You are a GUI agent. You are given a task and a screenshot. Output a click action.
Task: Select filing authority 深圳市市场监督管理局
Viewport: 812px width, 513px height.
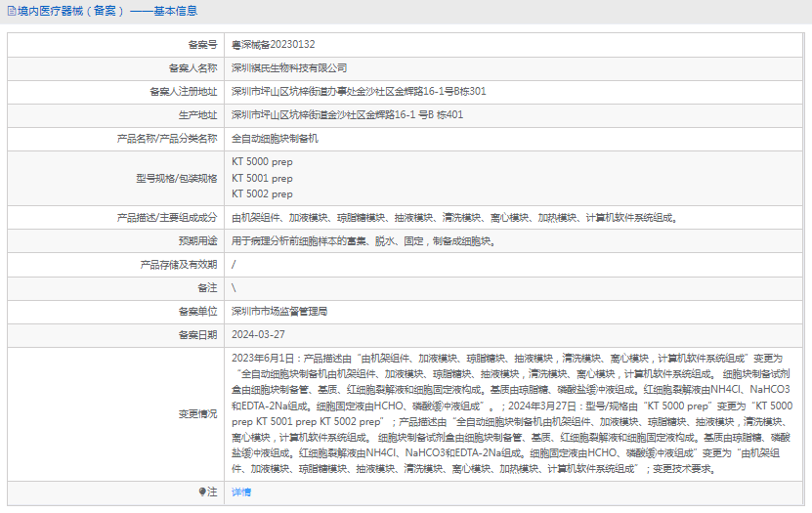pyautogui.click(x=279, y=311)
